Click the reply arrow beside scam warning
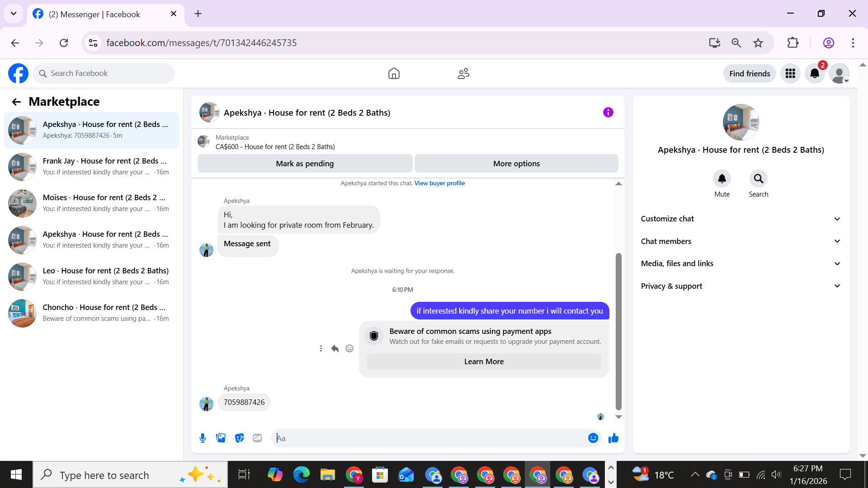This screenshot has width=868, height=488. point(335,348)
